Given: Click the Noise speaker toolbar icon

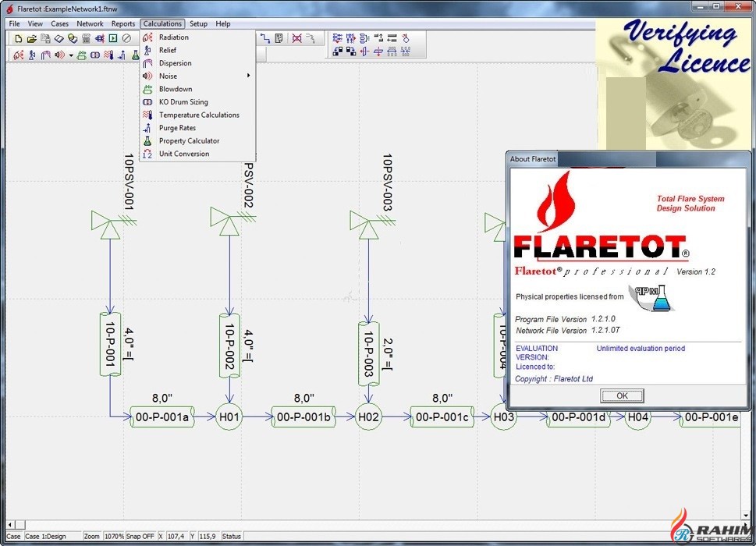Looking at the screenshot, I should (59, 55).
